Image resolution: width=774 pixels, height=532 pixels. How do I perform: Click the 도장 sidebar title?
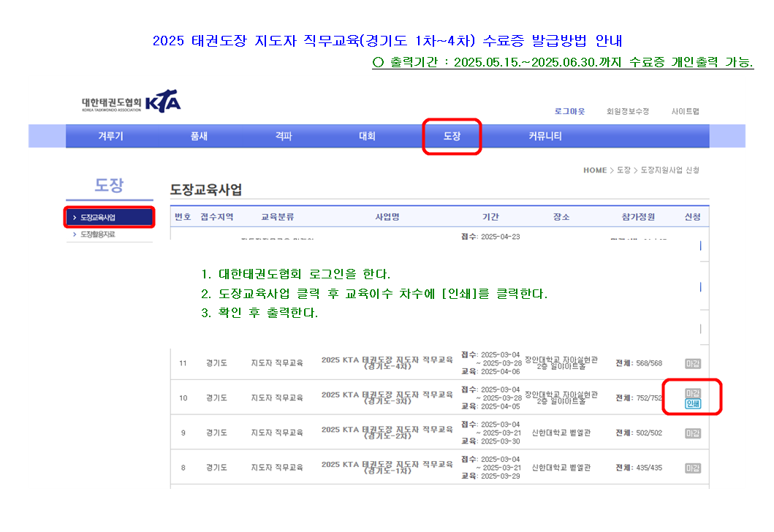click(109, 186)
